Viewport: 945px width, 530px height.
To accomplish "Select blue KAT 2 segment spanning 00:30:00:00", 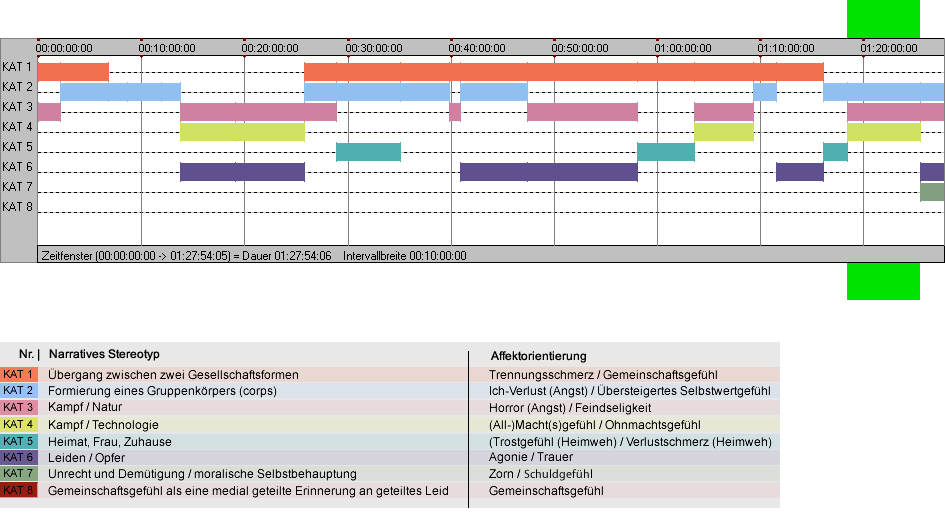I will [x=377, y=92].
